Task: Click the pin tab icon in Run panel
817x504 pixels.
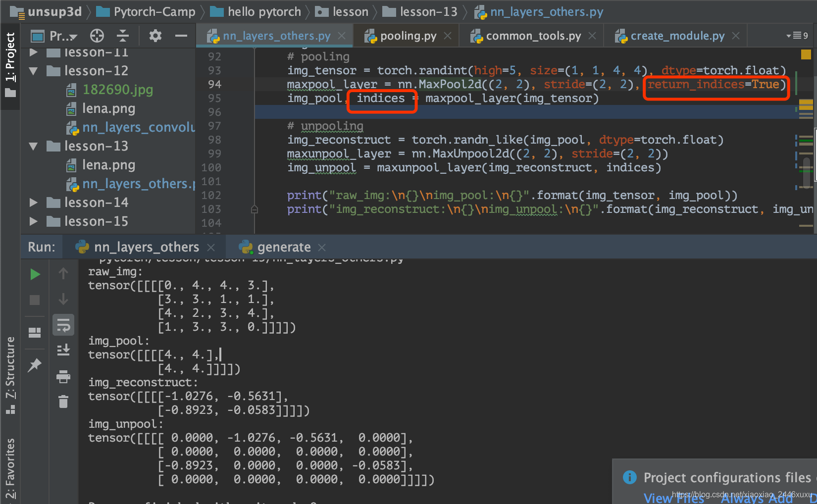Action: click(x=35, y=365)
